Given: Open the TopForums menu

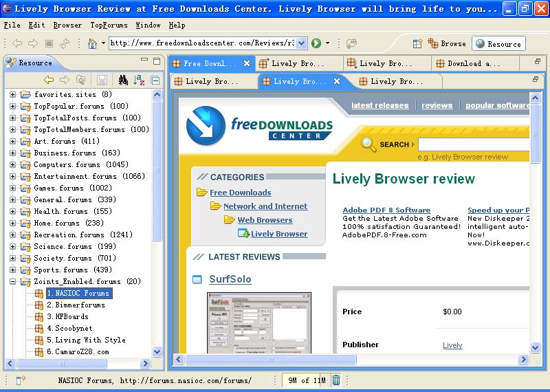Looking at the screenshot, I should point(109,25).
